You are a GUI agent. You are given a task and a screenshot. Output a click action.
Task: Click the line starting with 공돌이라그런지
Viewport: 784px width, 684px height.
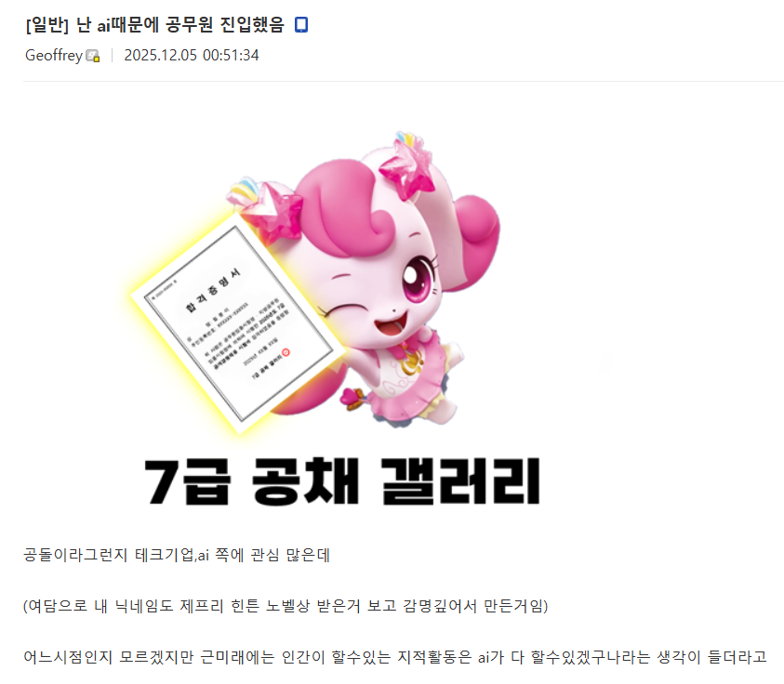pos(177,555)
